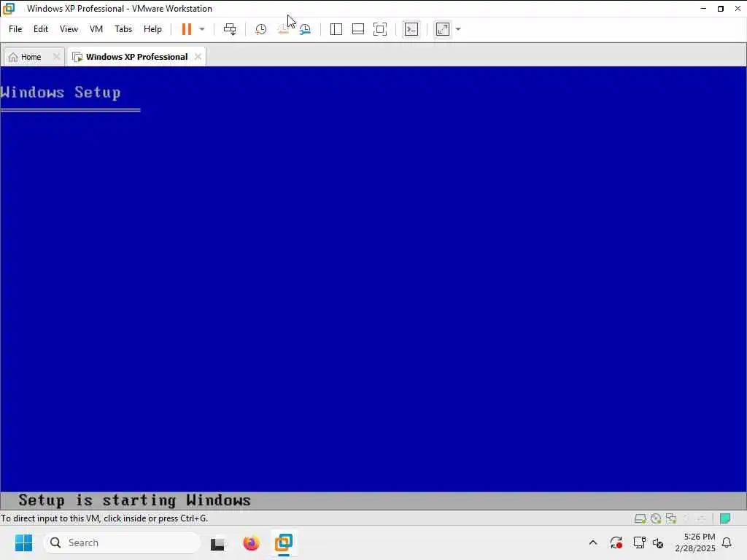
Task: Click inside the VM Windows Setup screen
Action: (x=373, y=288)
